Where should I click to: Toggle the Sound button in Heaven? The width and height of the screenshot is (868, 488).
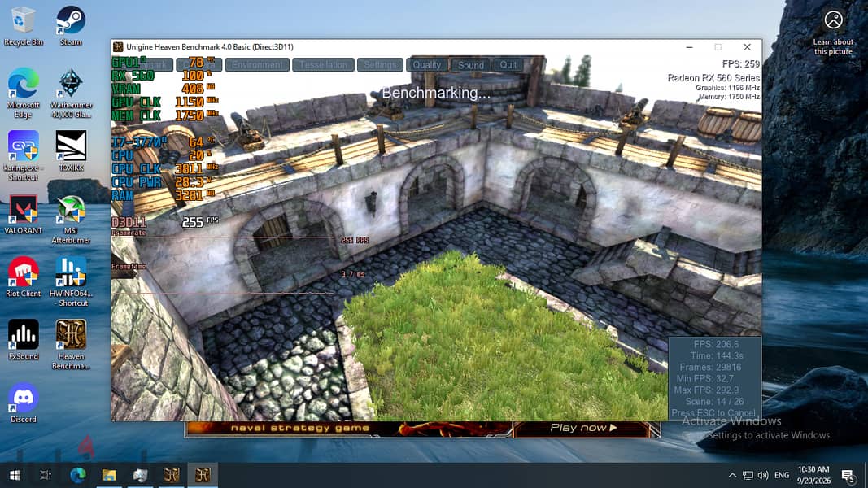470,65
